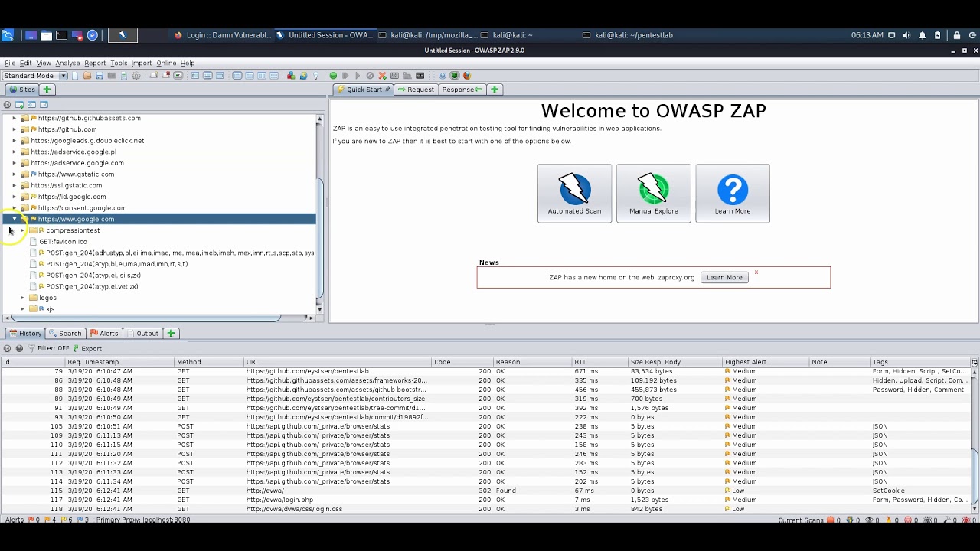Viewport: 980px width, 551px height.
Task: Open Options via the gear icon
Action: pos(136,76)
